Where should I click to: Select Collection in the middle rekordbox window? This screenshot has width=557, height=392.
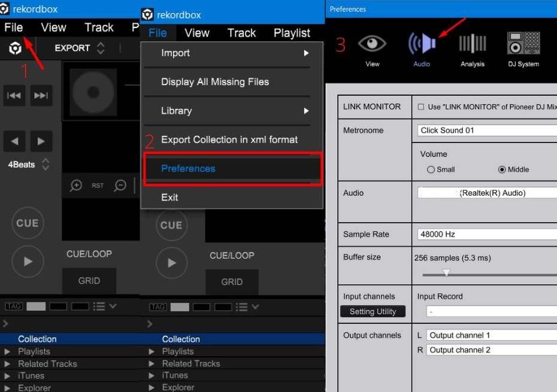click(232, 339)
